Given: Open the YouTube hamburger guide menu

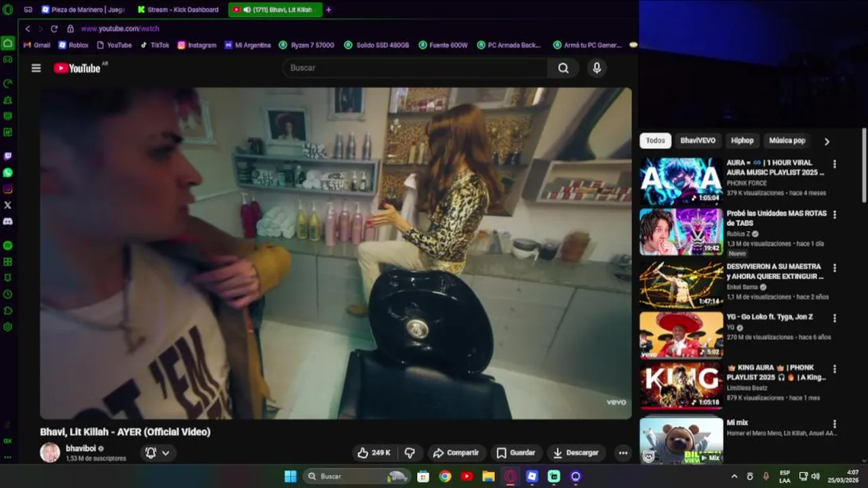Looking at the screenshot, I should (36, 68).
